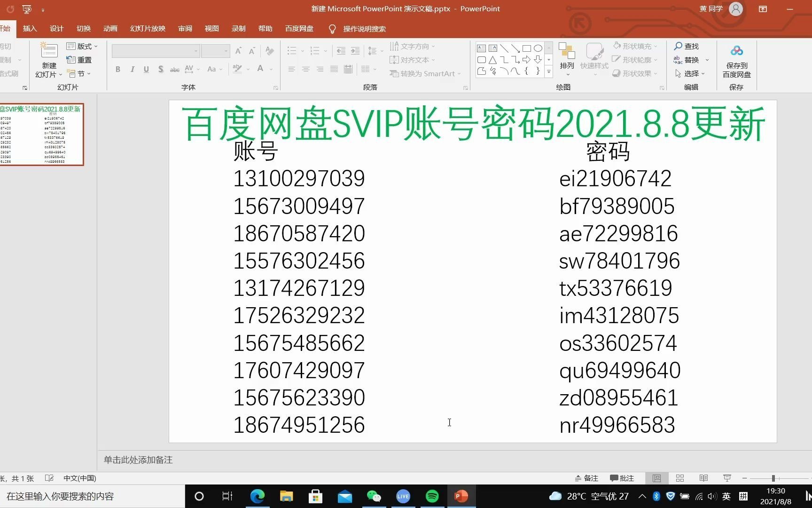Select slide 1 thumbnail in panel
Screen dimensions: 812x508
point(41,135)
